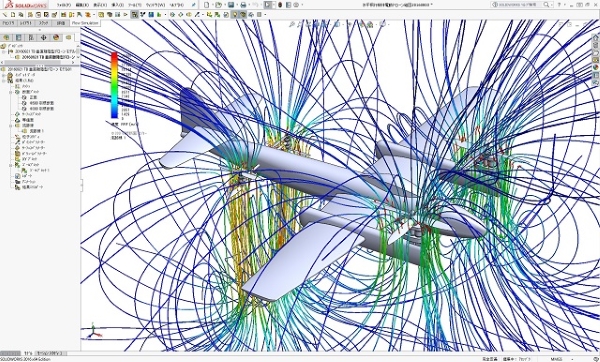Screen dimensions: 600x362
Task: Open the MMGS unit system in status bar
Action: click(x=556, y=359)
